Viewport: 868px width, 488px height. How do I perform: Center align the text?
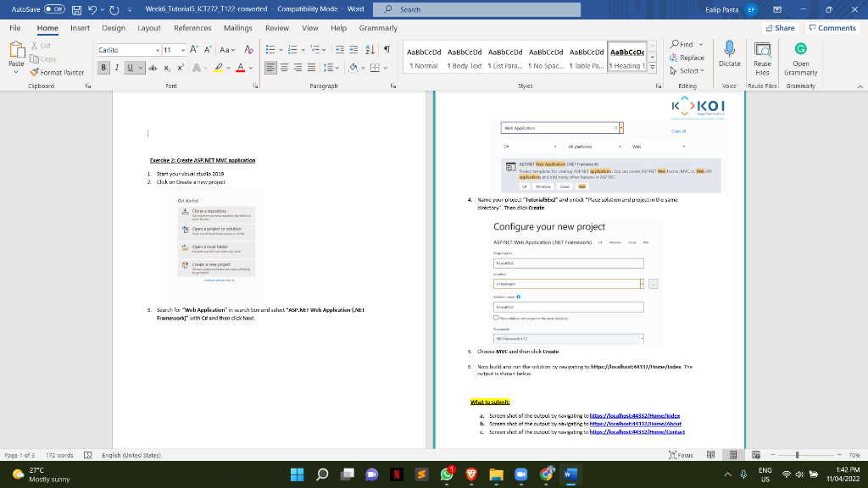[x=284, y=68]
